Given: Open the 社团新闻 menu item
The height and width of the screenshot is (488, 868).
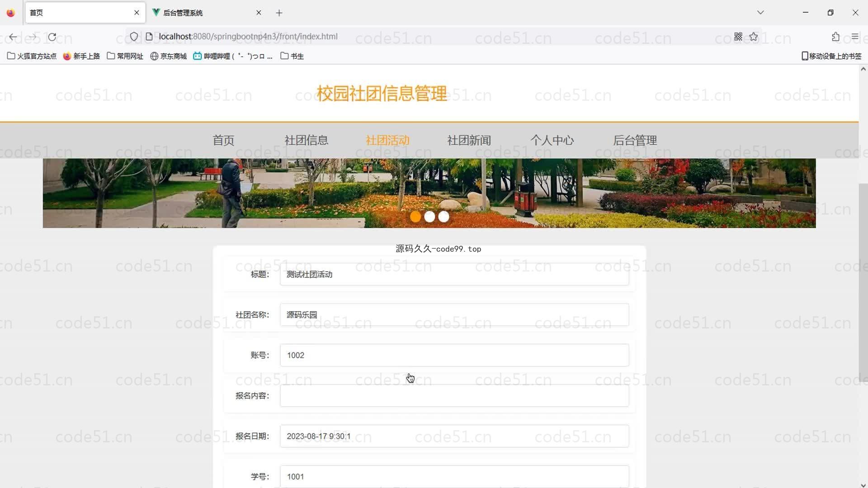Looking at the screenshot, I should click(x=469, y=141).
